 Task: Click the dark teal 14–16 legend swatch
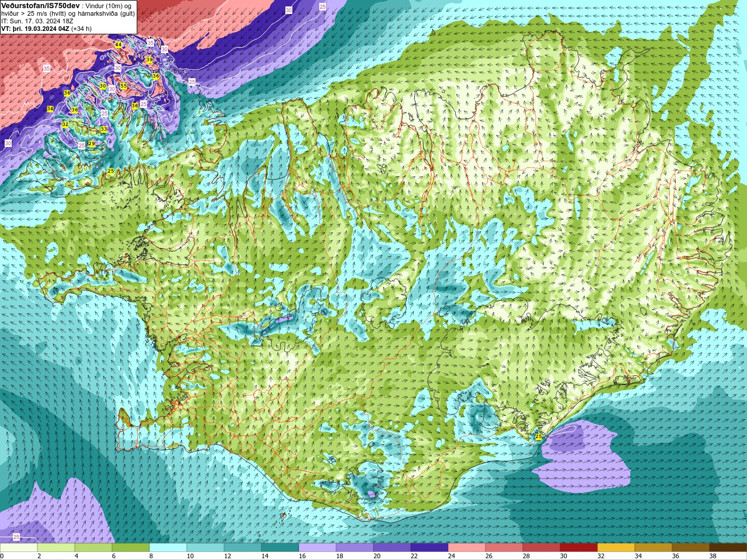pyautogui.click(x=280, y=548)
